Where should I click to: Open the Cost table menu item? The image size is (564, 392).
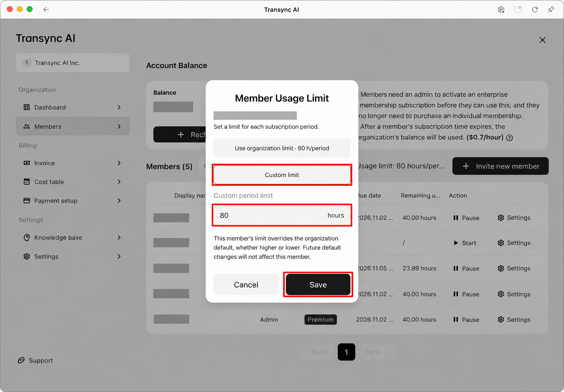coord(73,182)
